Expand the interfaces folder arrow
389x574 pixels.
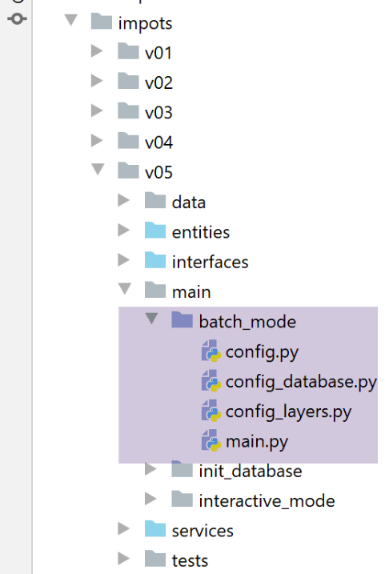tap(124, 260)
